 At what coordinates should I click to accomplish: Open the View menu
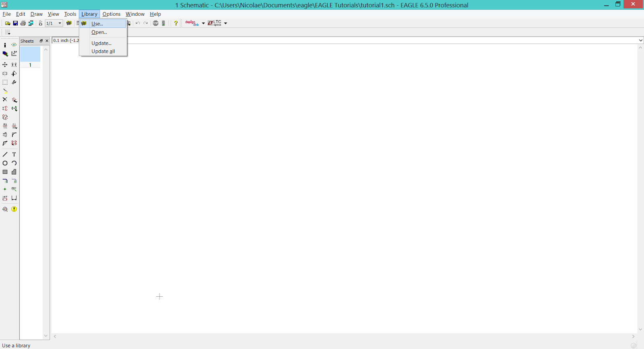[x=54, y=14]
